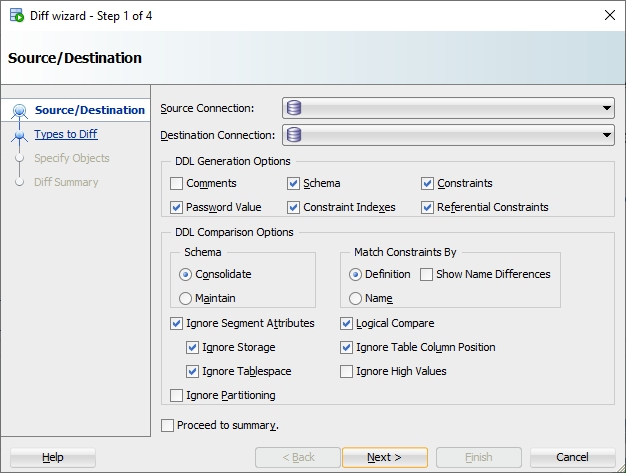This screenshot has width=626, height=473.
Task: Click the Source/Destination step marker icon
Action: pyautogui.click(x=19, y=111)
